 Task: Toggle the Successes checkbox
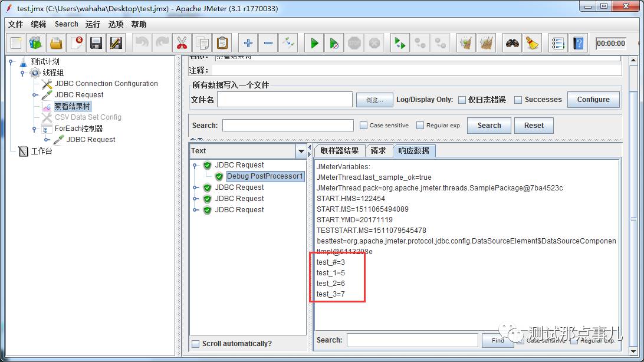518,100
